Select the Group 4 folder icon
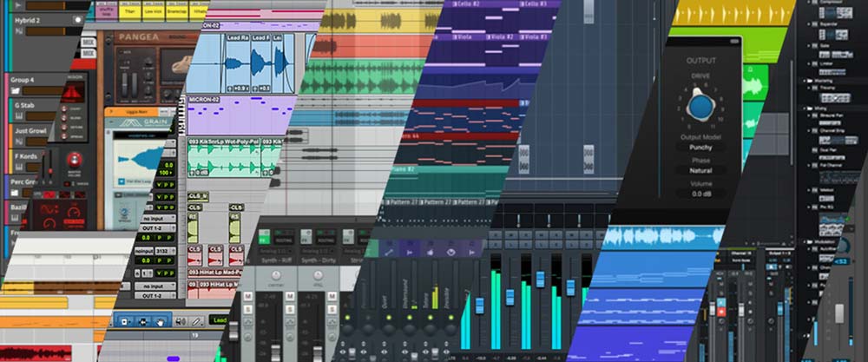The width and height of the screenshot is (868, 362). point(15,91)
